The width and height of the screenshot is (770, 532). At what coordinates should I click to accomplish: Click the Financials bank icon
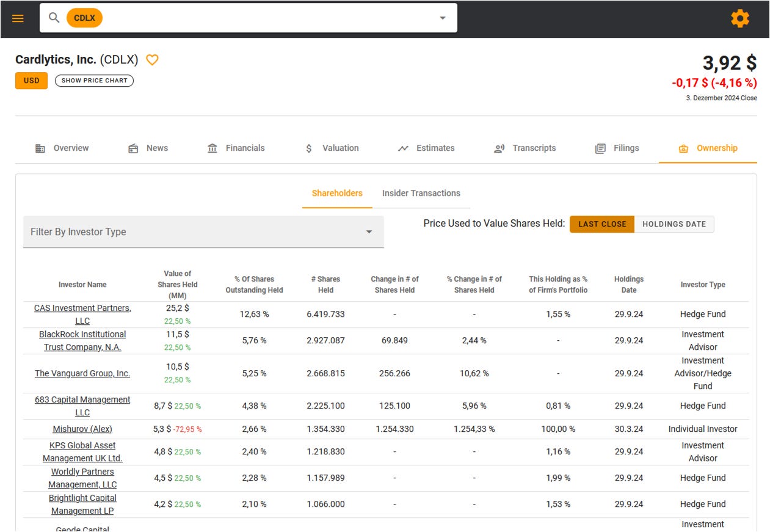212,148
